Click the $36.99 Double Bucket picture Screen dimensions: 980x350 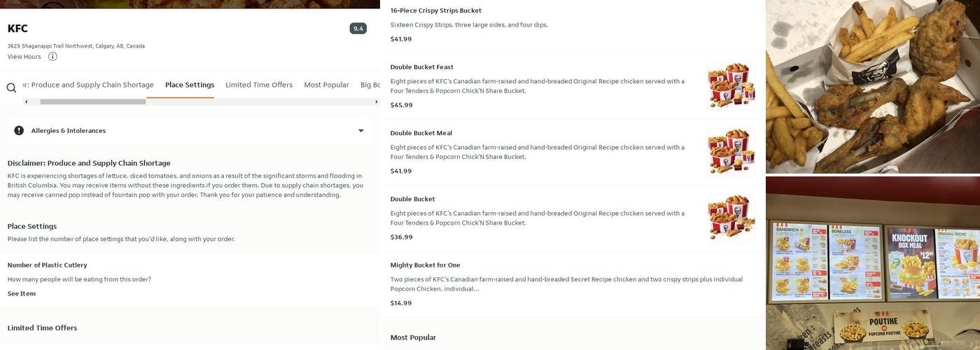[731, 218]
